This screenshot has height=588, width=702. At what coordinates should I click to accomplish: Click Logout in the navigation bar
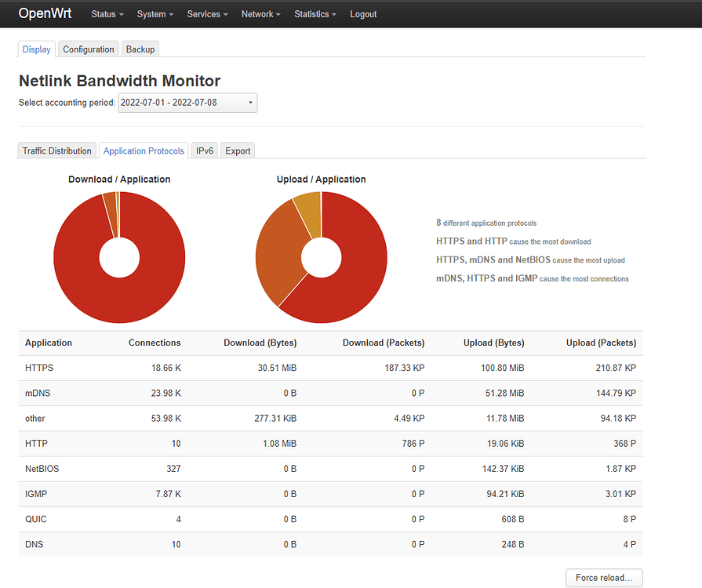click(x=363, y=14)
